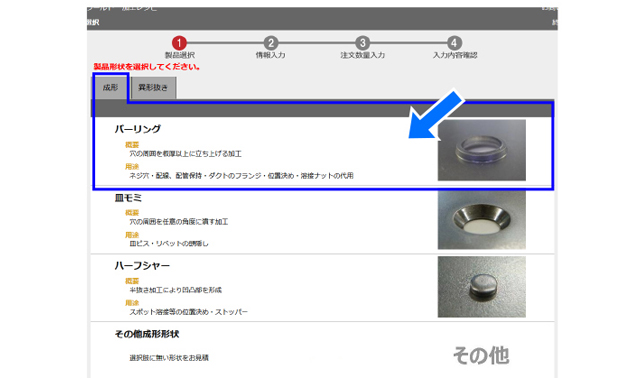Choose the ハーフシャー heading
The image size is (640, 380).
(142, 266)
